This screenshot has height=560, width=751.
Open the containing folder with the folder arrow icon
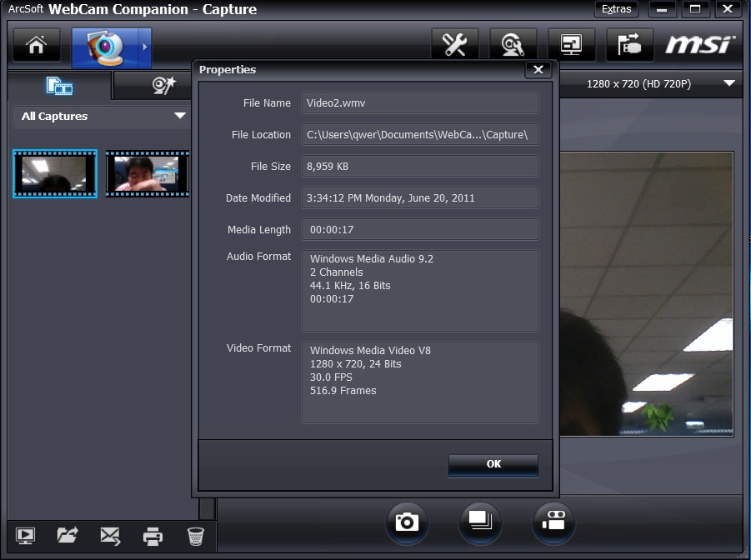pos(68,536)
